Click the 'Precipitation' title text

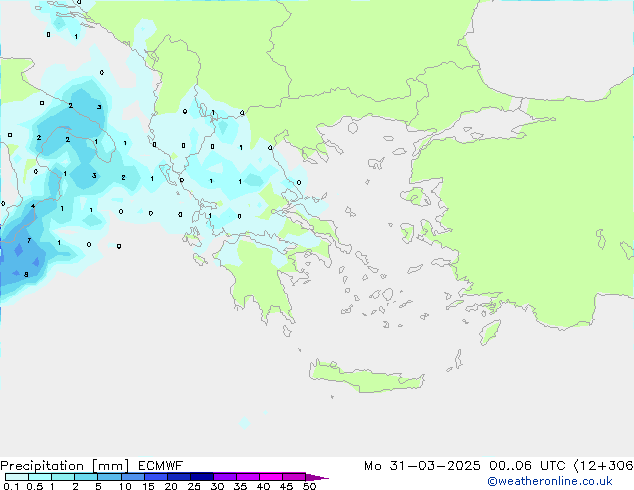[42, 466]
